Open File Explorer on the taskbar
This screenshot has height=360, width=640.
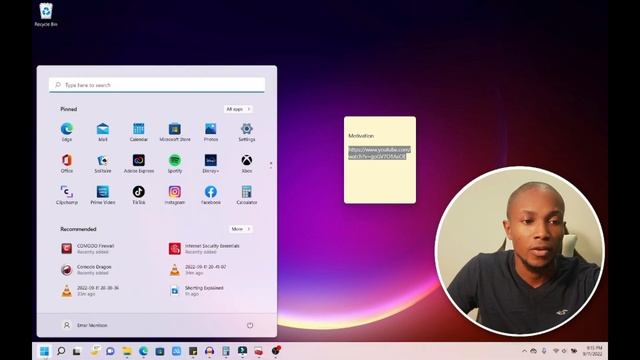coord(127,351)
